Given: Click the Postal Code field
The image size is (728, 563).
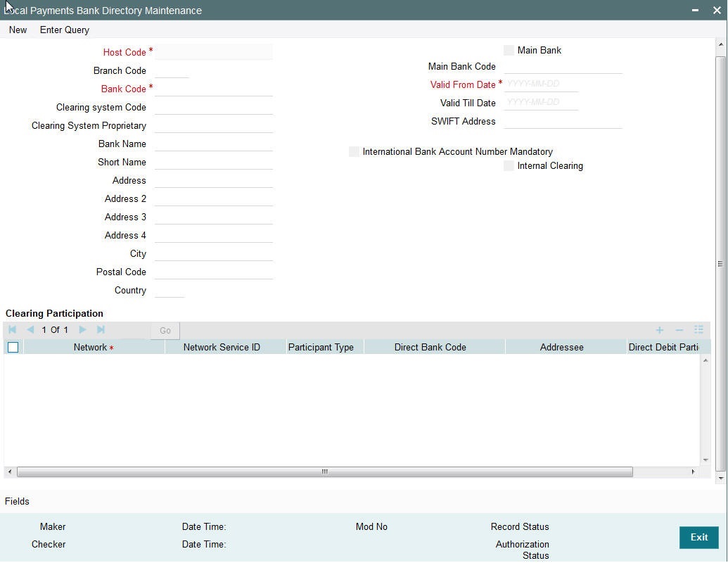Looking at the screenshot, I should (214, 272).
